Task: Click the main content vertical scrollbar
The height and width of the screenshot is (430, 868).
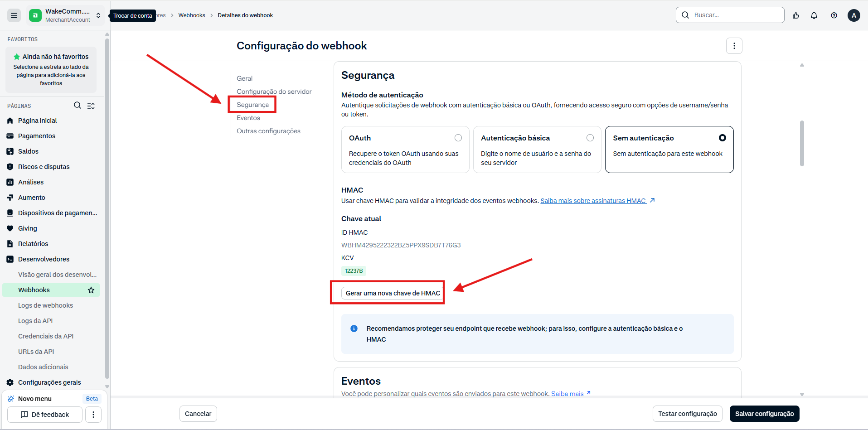Action: [802, 143]
